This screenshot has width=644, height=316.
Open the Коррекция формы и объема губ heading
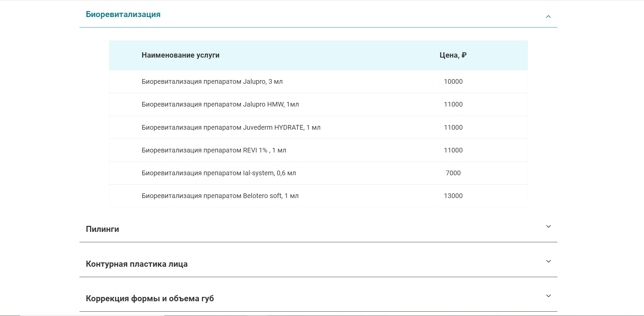(150, 299)
